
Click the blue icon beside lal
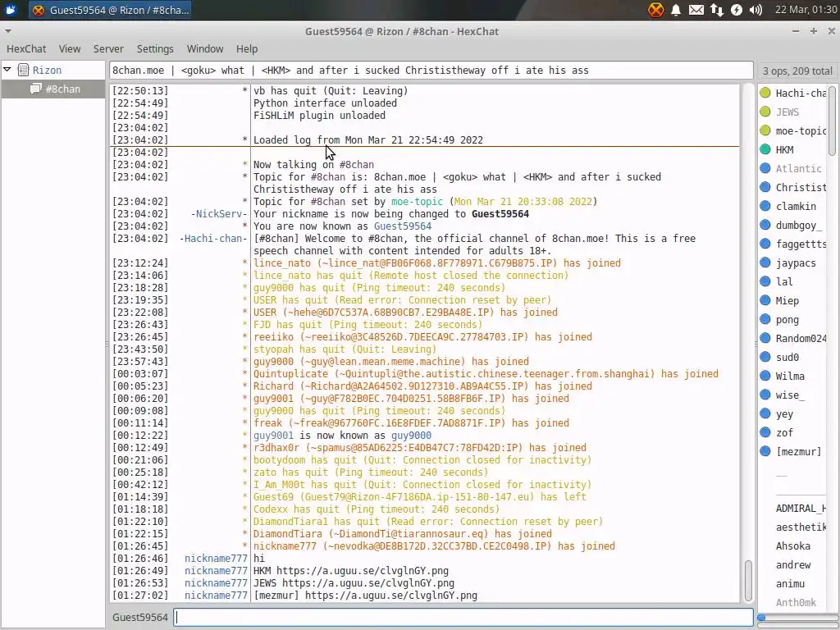(765, 281)
